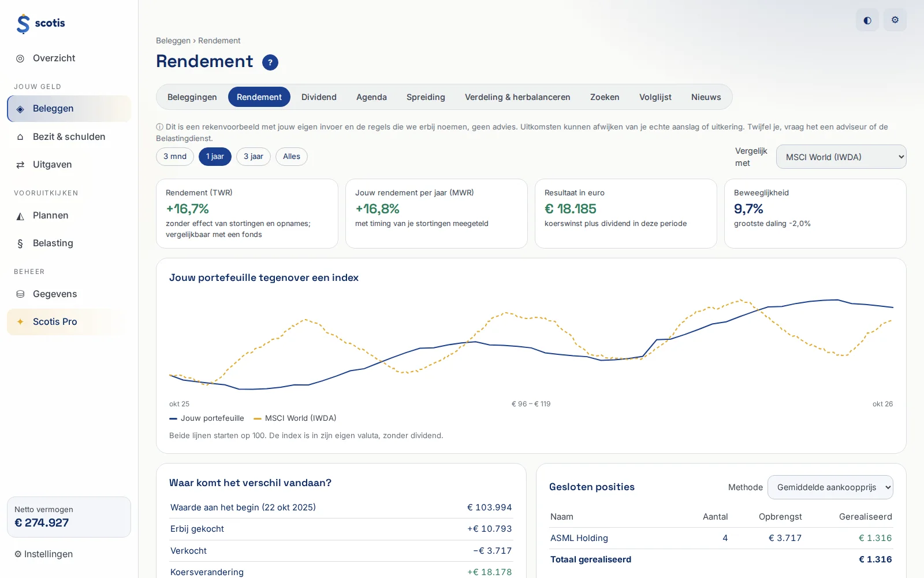Open the Nieuws tab

click(706, 97)
